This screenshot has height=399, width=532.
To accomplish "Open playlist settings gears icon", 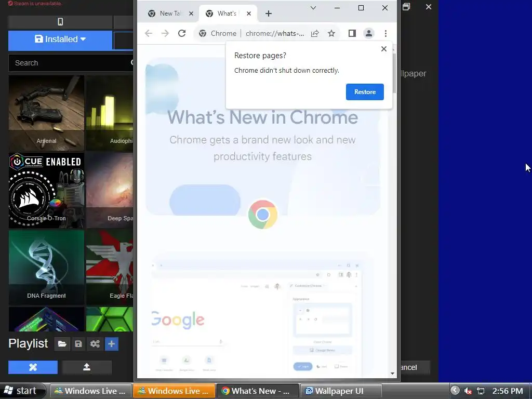I will (95, 344).
